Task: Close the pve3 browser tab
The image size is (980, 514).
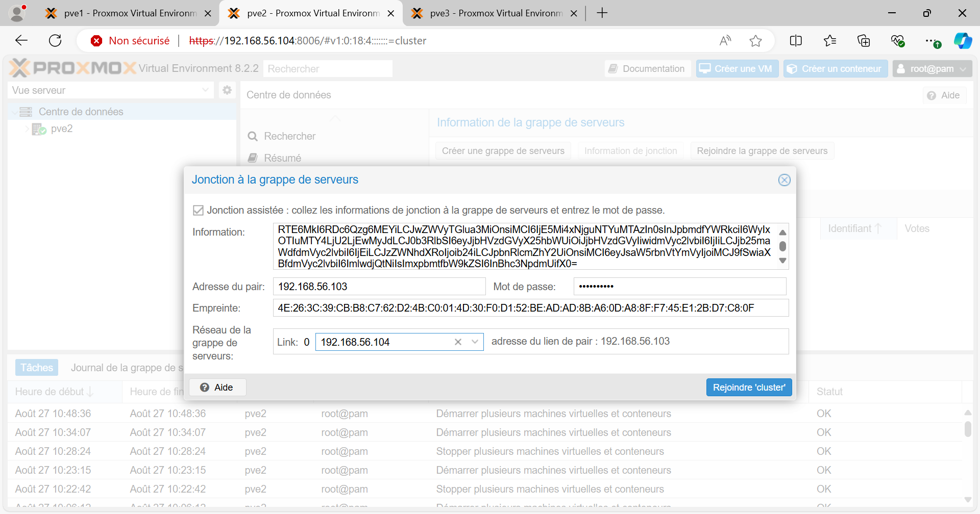Action: 574,13
